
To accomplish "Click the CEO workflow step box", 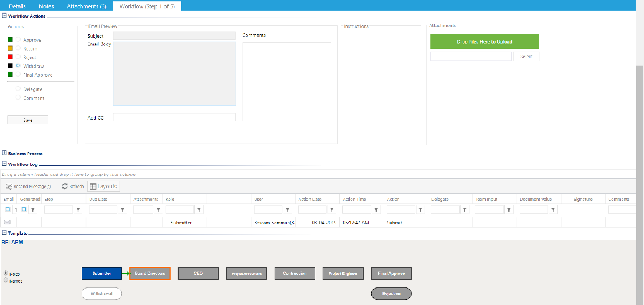I will pyautogui.click(x=199, y=273).
